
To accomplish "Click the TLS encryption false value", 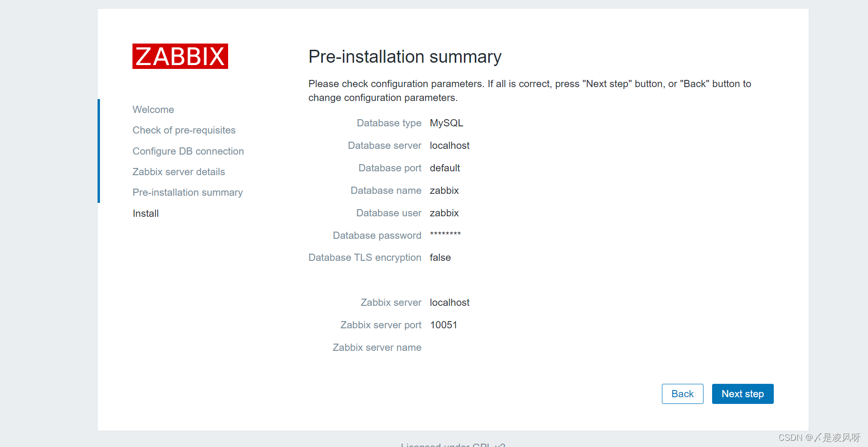I will click(x=440, y=257).
